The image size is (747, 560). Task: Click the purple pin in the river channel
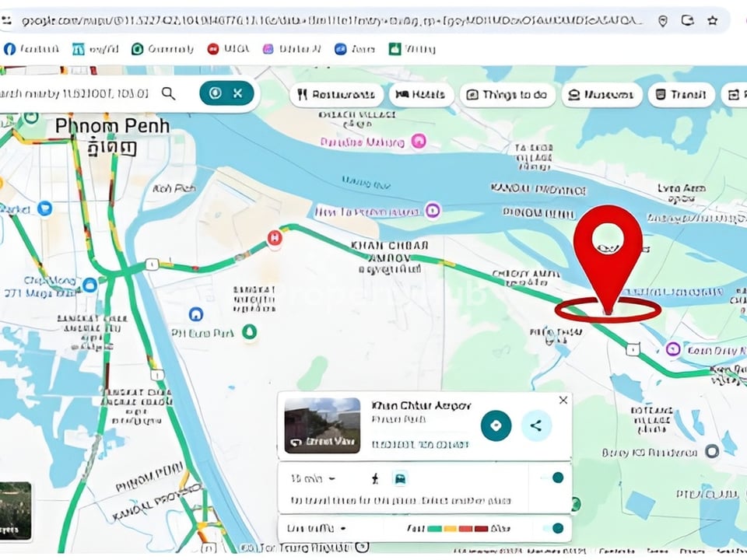[x=433, y=211]
